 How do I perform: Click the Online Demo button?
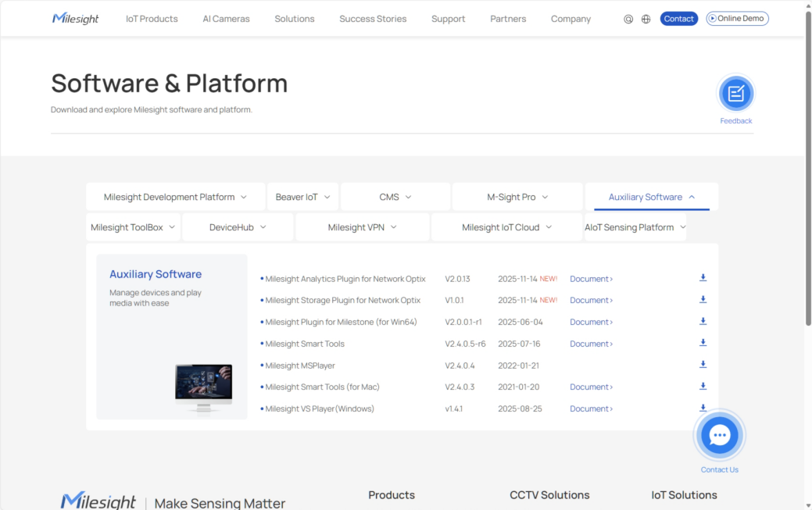[x=737, y=19]
